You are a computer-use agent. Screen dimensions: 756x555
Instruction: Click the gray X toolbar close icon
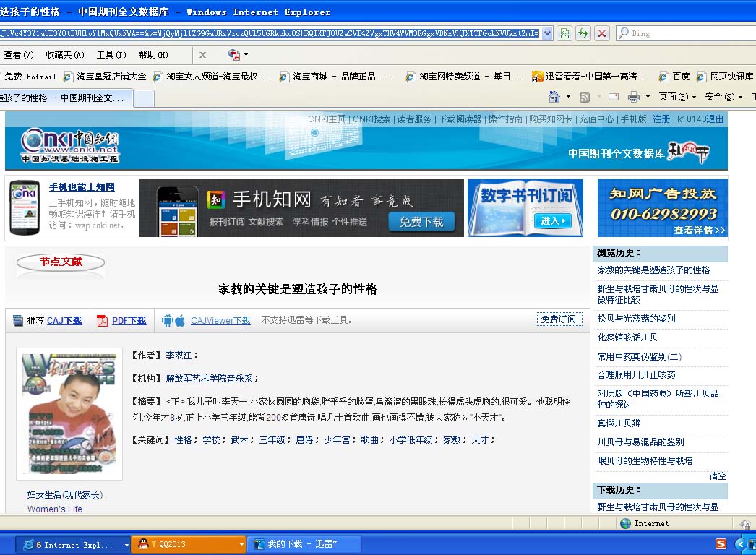coord(202,54)
